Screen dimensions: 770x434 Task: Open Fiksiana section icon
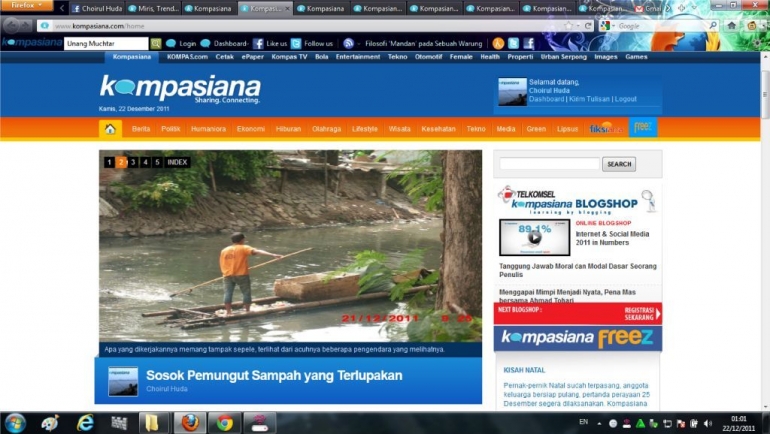606,129
